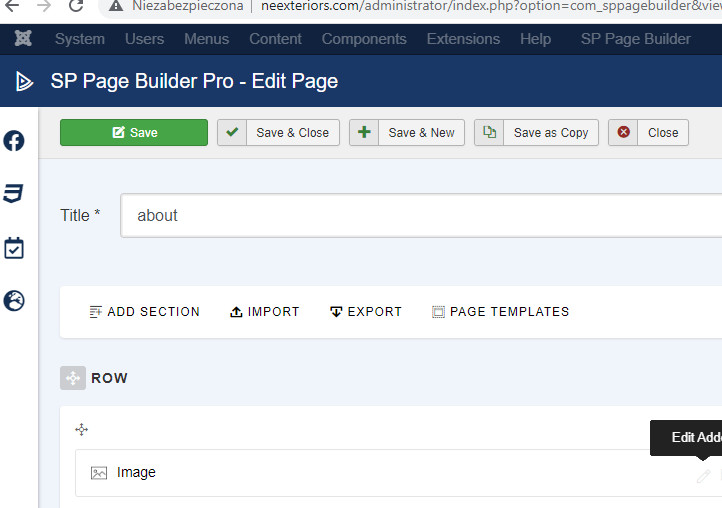The width and height of the screenshot is (722, 508).
Task: Click the Joomla logo icon
Action: (x=23, y=38)
